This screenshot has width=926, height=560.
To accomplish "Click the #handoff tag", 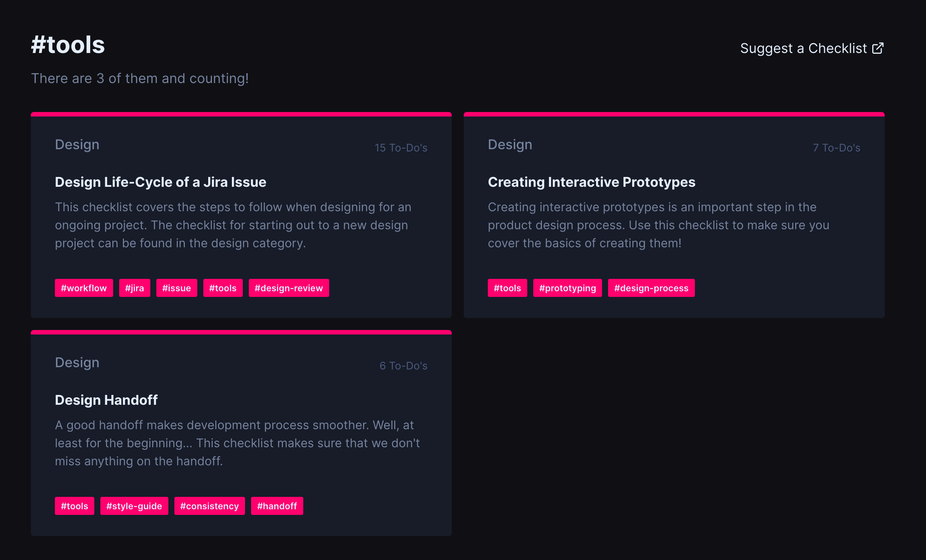I will pyautogui.click(x=277, y=506).
